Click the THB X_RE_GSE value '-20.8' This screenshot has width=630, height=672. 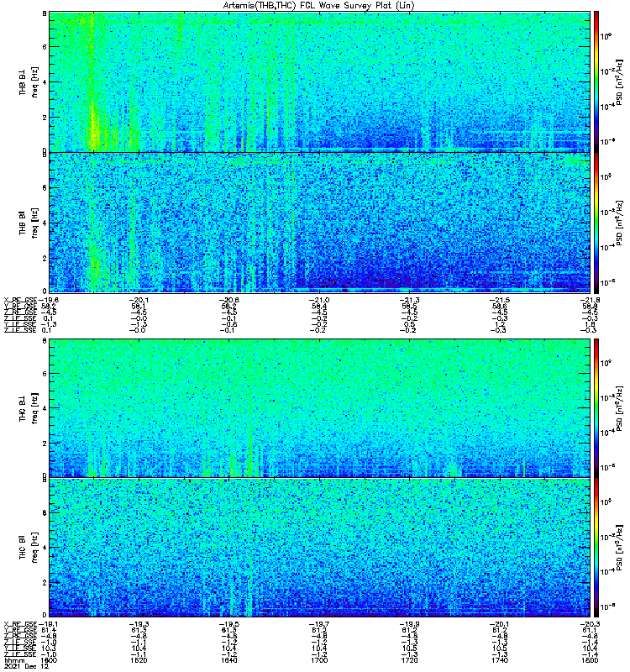pyautogui.click(x=228, y=300)
